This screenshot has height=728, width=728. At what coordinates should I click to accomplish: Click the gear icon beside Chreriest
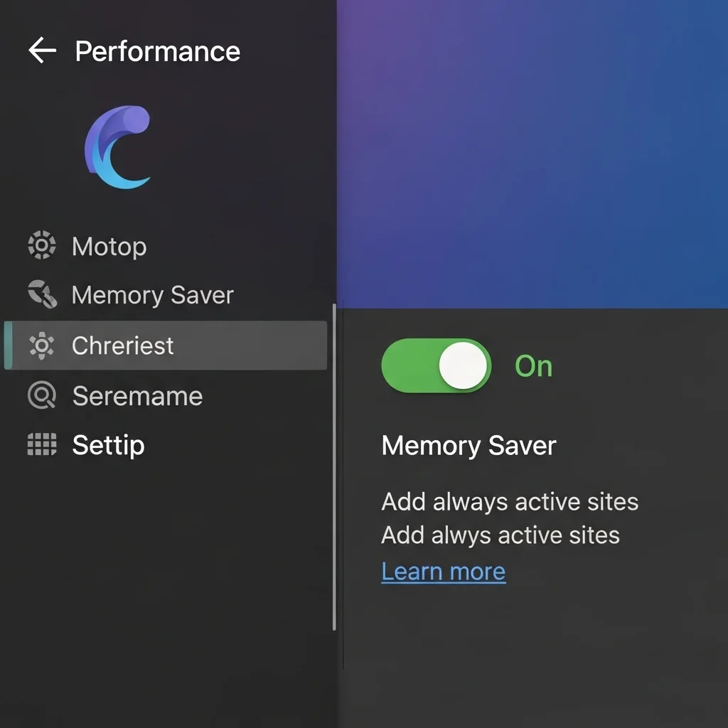click(x=41, y=346)
